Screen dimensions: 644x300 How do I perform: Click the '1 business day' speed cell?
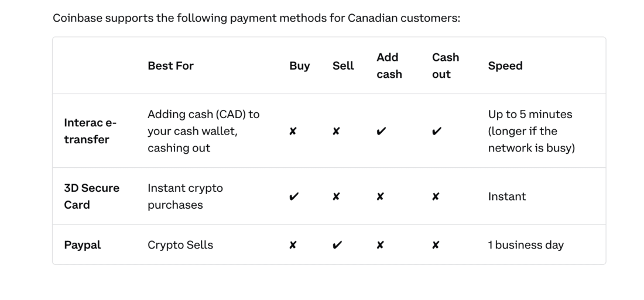(526, 245)
